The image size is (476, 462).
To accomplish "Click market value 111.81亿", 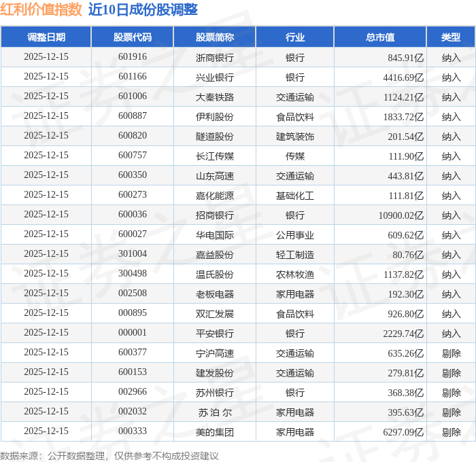I will coord(406,196).
